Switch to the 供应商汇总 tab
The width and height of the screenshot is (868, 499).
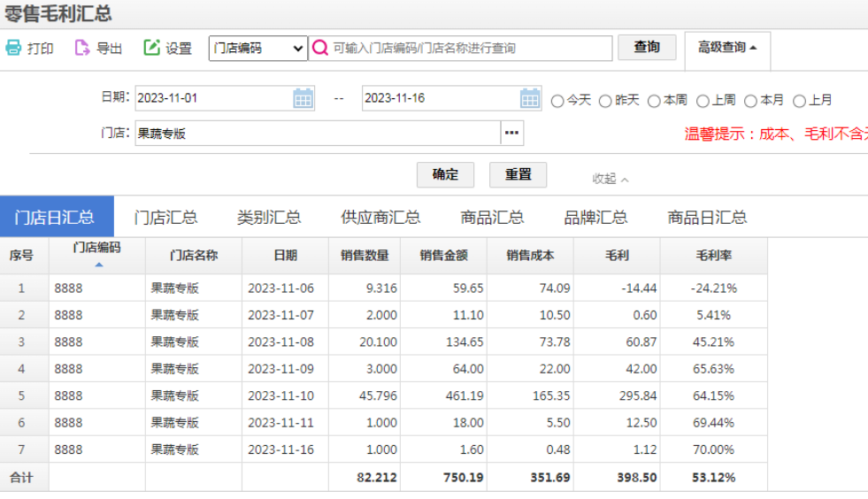click(380, 217)
